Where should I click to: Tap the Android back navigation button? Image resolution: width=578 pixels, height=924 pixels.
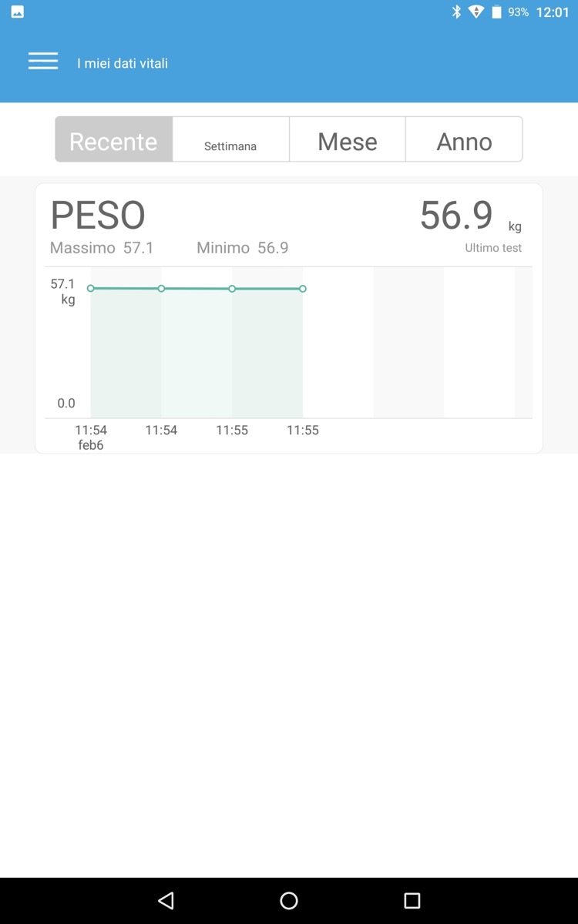click(166, 900)
